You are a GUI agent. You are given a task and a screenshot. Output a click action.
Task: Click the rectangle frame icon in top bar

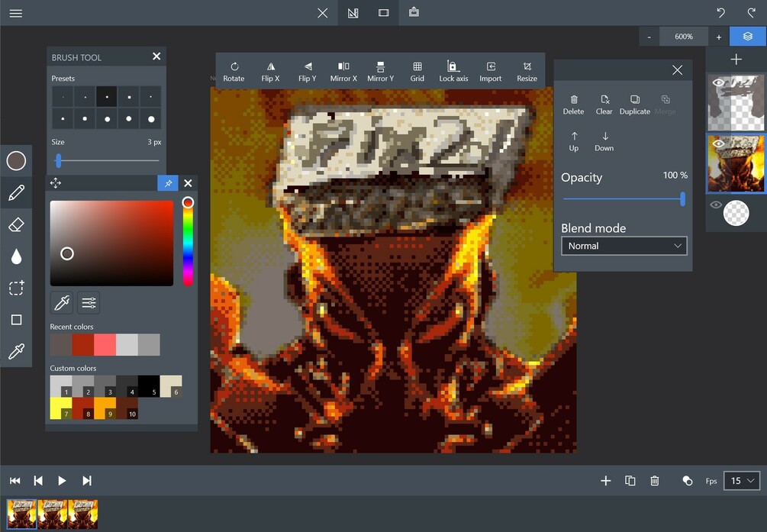coord(383,13)
